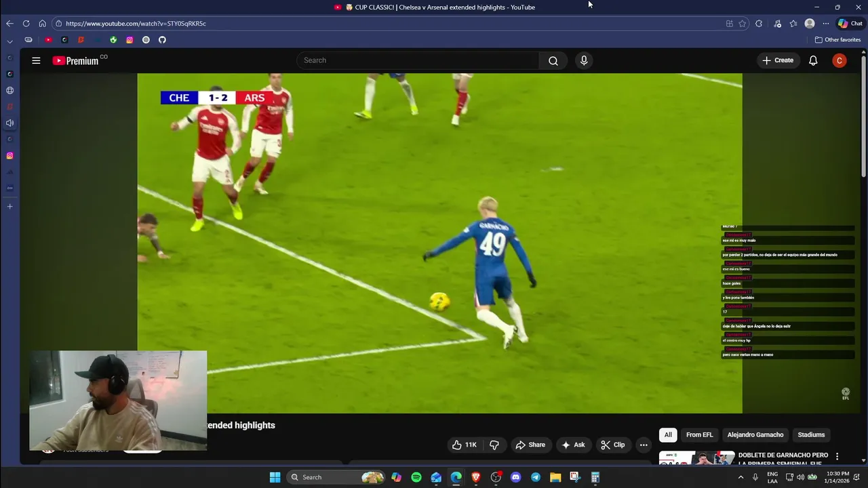Expand the tab actions chevron at top left

[x=9, y=41]
